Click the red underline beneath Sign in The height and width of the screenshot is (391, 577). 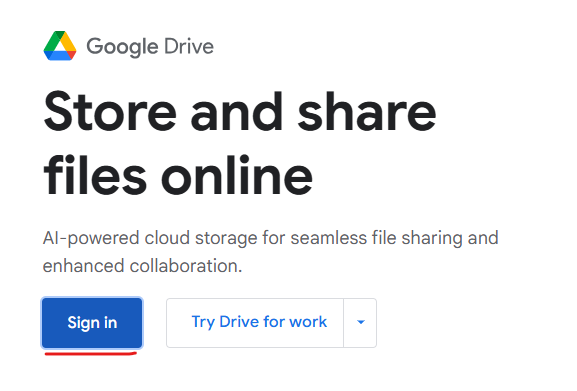tap(91, 353)
